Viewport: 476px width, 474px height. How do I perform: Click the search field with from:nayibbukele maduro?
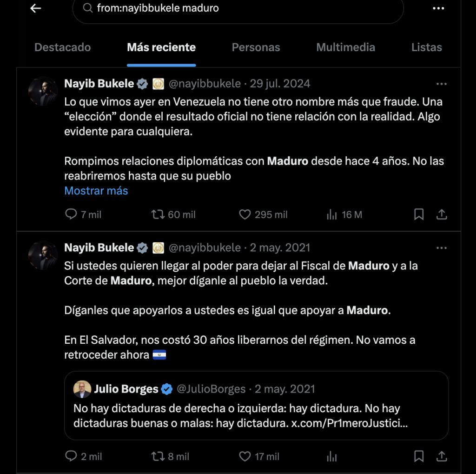coord(238,9)
